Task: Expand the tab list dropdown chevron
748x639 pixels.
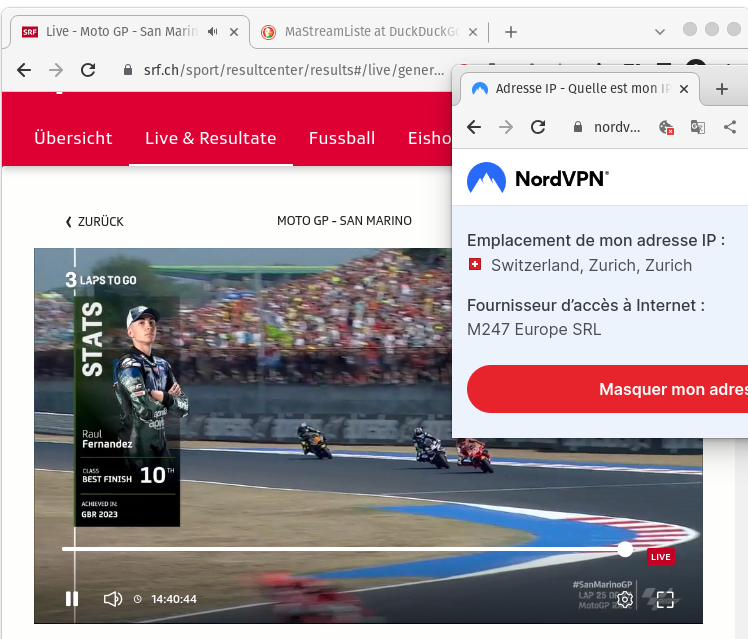Action: pos(660,32)
